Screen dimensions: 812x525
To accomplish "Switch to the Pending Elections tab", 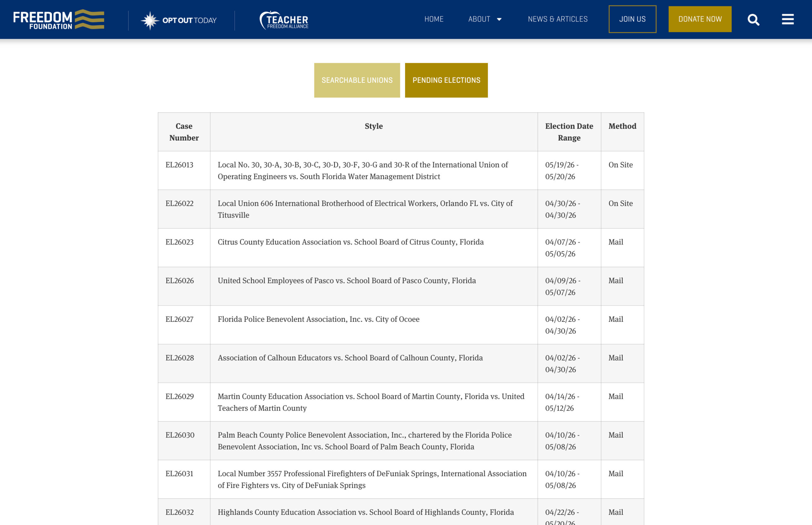I will pos(446,80).
